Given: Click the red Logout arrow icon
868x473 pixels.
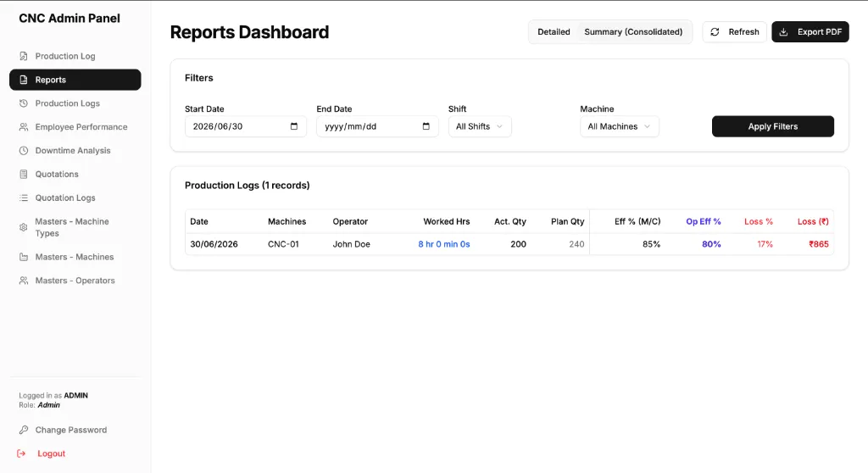Looking at the screenshot, I should 21,454.
